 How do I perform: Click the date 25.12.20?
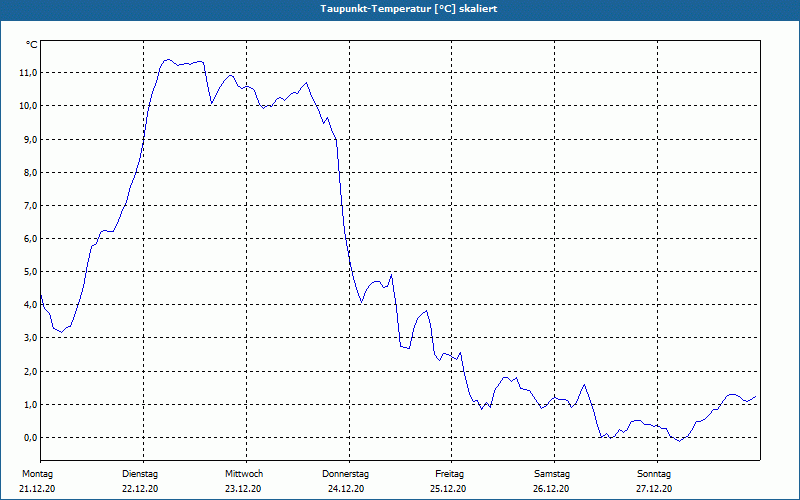coord(448,489)
